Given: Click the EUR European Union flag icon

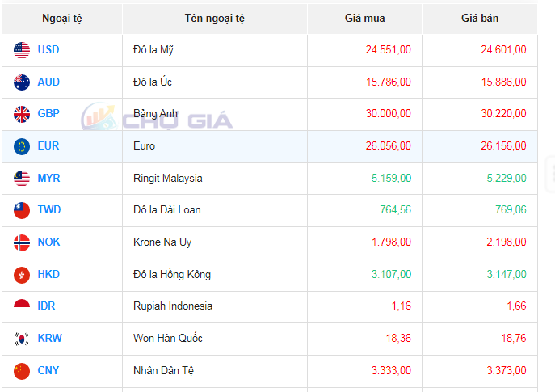Looking at the screenshot, I should tap(22, 146).
